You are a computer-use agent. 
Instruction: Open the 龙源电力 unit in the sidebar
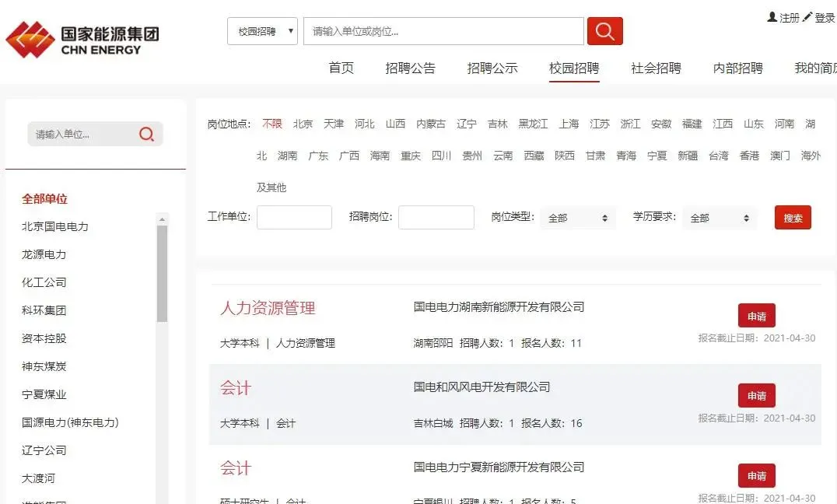(44, 254)
